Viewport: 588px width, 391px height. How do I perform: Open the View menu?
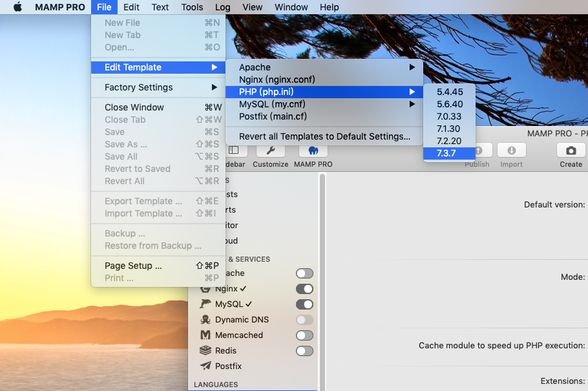[x=253, y=7]
